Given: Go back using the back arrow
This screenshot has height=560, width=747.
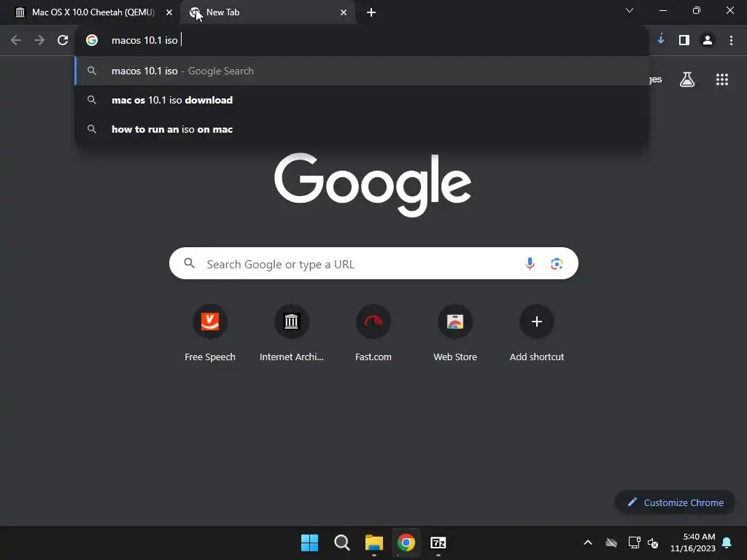Looking at the screenshot, I should tap(16, 41).
